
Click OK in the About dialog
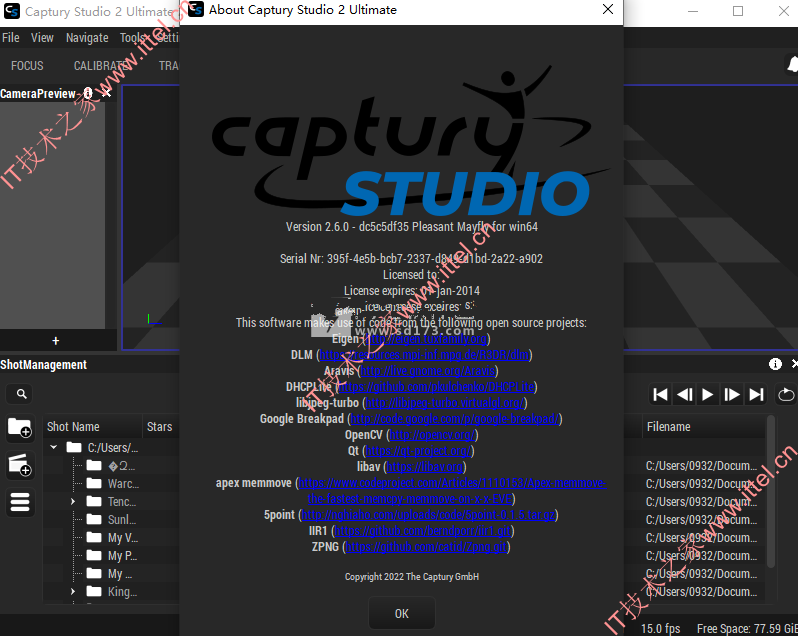click(402, 613)
